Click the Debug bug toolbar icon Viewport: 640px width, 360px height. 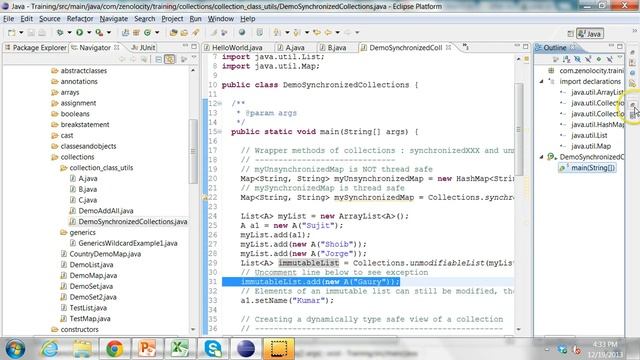click(60, 33)
